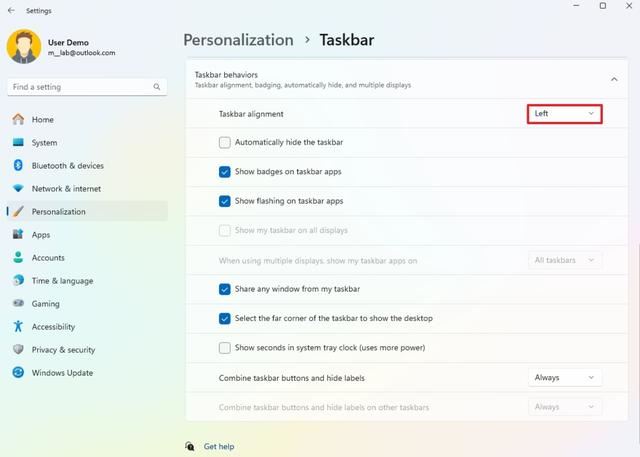The width and height of the screenshot is (640, 457).
Task: Enable Automatically hide the taskbar checkbox
Action: coord(225,143)
